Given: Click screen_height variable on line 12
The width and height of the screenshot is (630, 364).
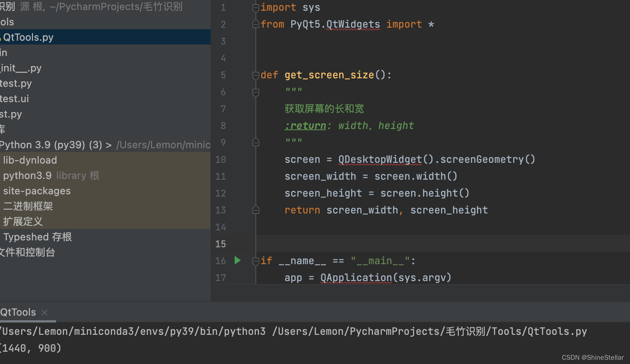Looking at the screenshot, I should tap(323, 193).
